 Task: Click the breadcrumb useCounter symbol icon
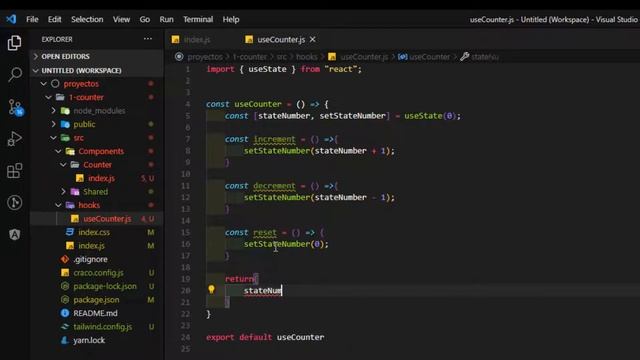(x=402, y=57)
